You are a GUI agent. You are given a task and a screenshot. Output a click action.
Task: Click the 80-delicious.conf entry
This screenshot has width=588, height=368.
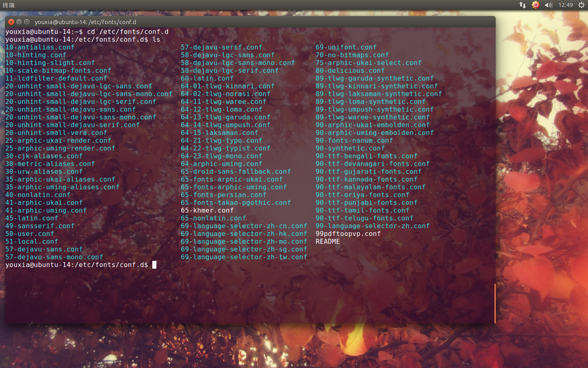pos(350,71)
